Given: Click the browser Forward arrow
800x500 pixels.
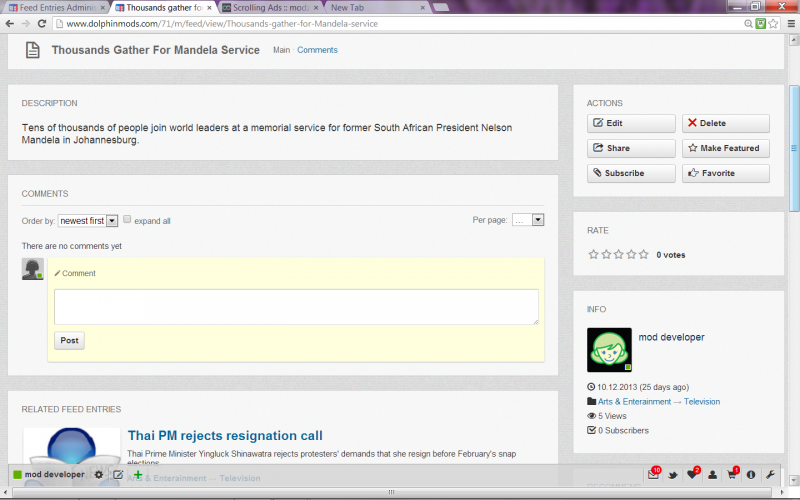Looking at the screenshot, I should [x=26, y=23].
